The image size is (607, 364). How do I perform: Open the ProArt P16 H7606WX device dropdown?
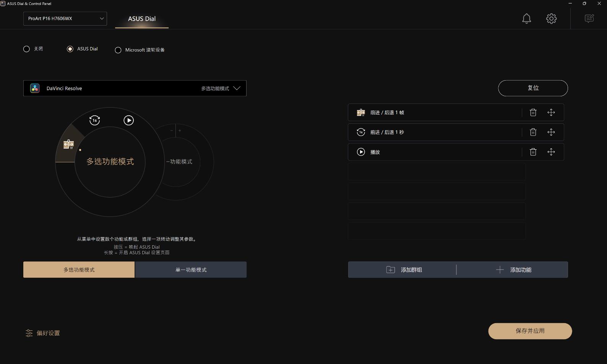pyautogui.click(x=65, y=18)
